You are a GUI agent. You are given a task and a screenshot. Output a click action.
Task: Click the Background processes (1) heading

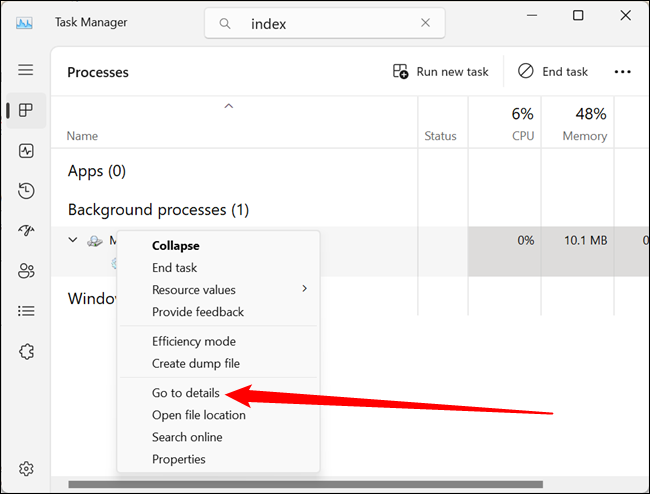pyautogui.click(x=158, y=210)
